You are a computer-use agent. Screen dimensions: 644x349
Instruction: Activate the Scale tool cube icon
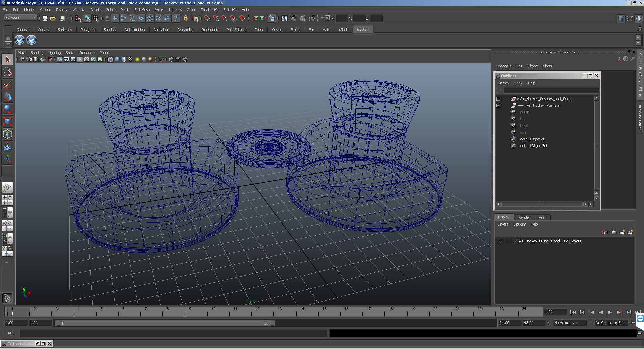pos(7,121)
